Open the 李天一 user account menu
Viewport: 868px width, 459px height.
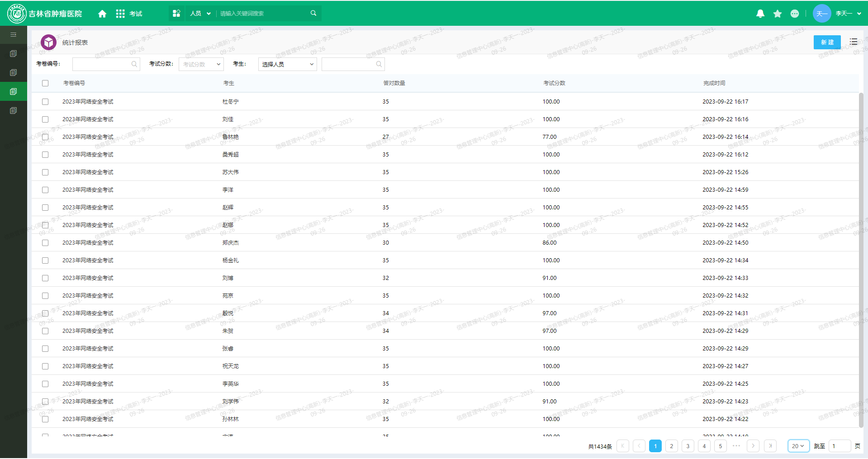(x=848, y=14)
